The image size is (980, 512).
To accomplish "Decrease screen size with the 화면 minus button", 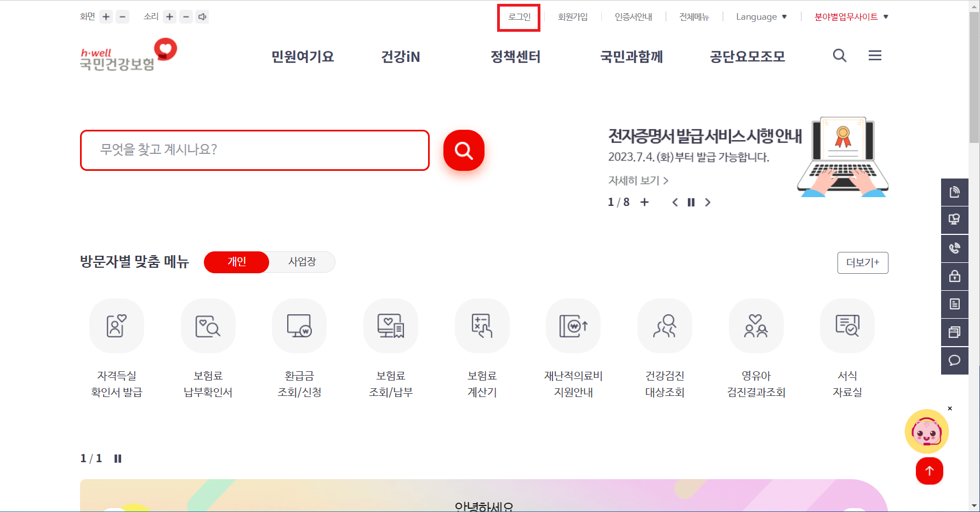I will [x=123, y=17].
